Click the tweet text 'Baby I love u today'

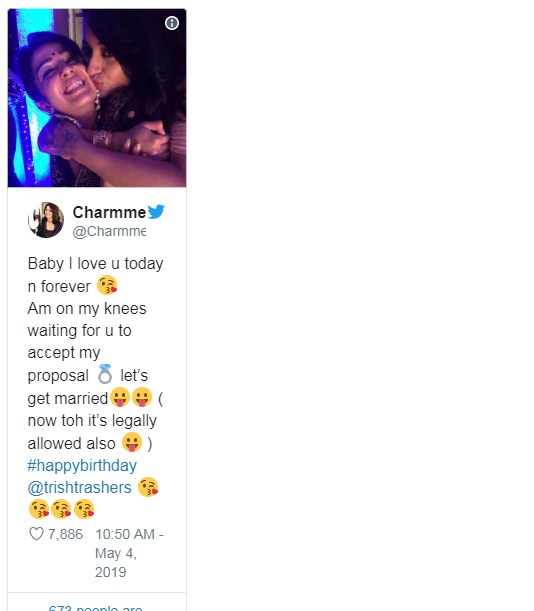95,264
